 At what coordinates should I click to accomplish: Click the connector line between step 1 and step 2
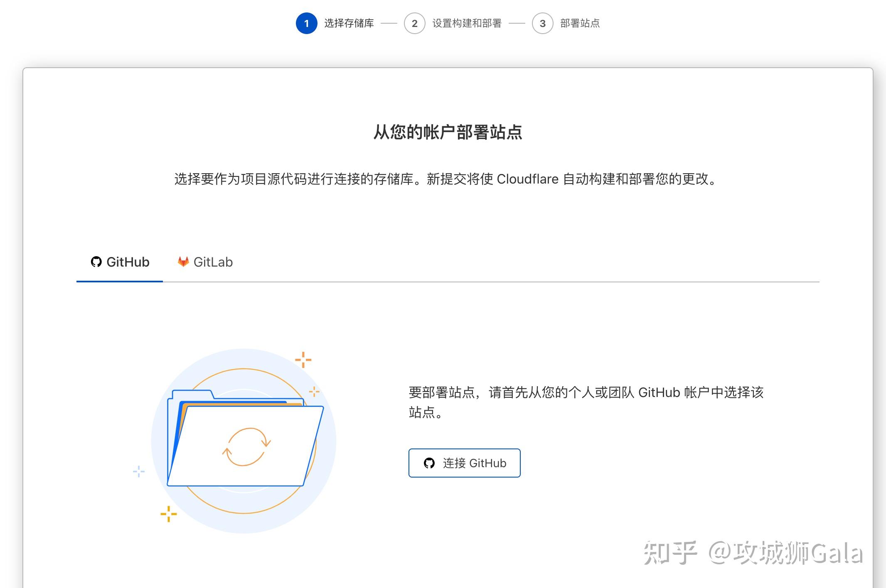390,24
